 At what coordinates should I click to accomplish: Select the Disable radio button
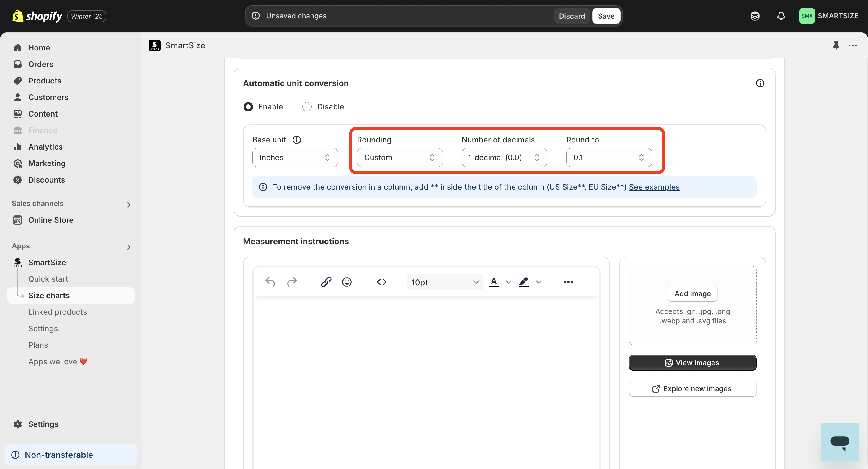(307, 107)
